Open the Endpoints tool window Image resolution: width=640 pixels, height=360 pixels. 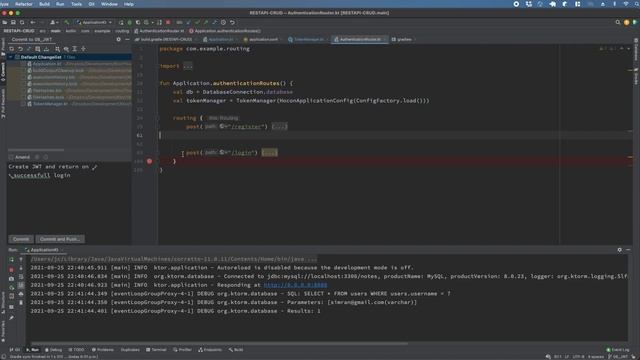[210, 350]
